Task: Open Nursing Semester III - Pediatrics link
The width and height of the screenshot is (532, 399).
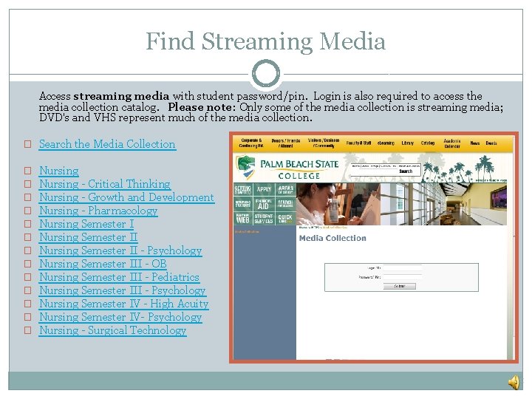Action: pyautogui.click(x=120, y=277)
